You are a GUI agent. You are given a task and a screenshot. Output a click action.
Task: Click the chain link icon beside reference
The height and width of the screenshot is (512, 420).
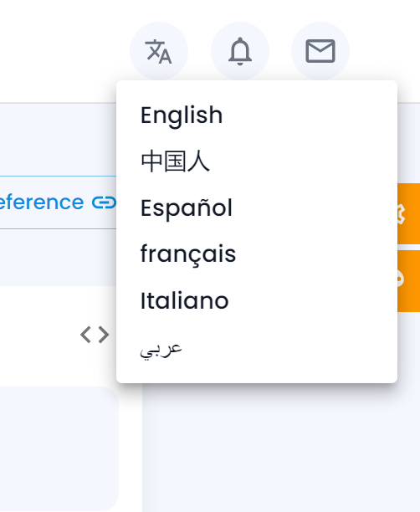[x=104, y=202]
